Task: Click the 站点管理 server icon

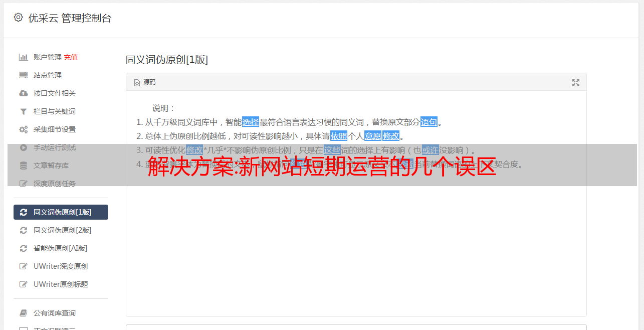Action: pos(23,75)
